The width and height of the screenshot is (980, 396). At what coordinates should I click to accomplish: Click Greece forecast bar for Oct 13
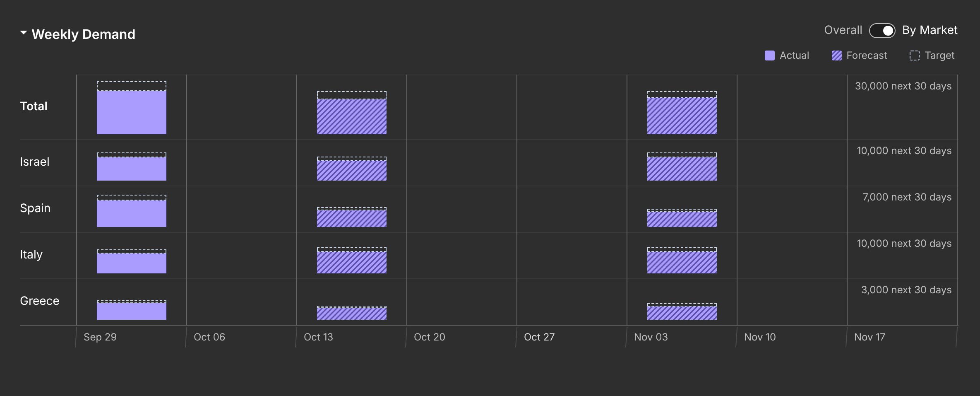(x=352, y=314)
